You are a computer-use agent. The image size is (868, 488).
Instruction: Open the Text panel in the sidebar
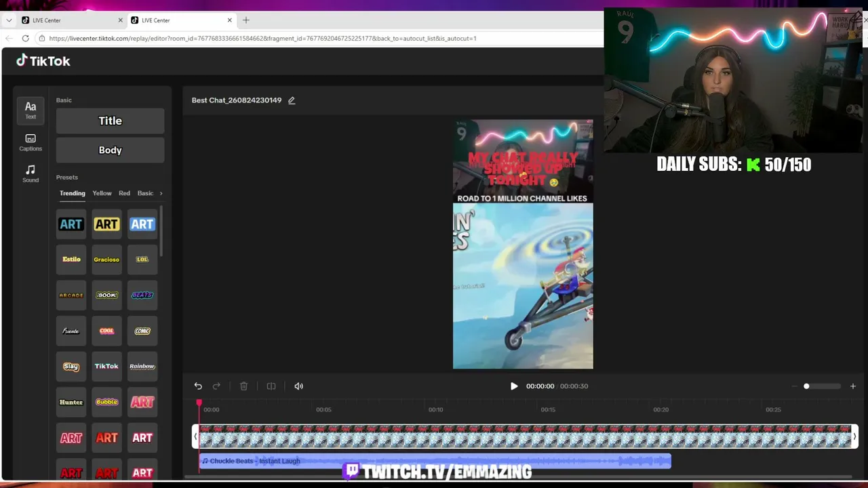pos(31,110)
